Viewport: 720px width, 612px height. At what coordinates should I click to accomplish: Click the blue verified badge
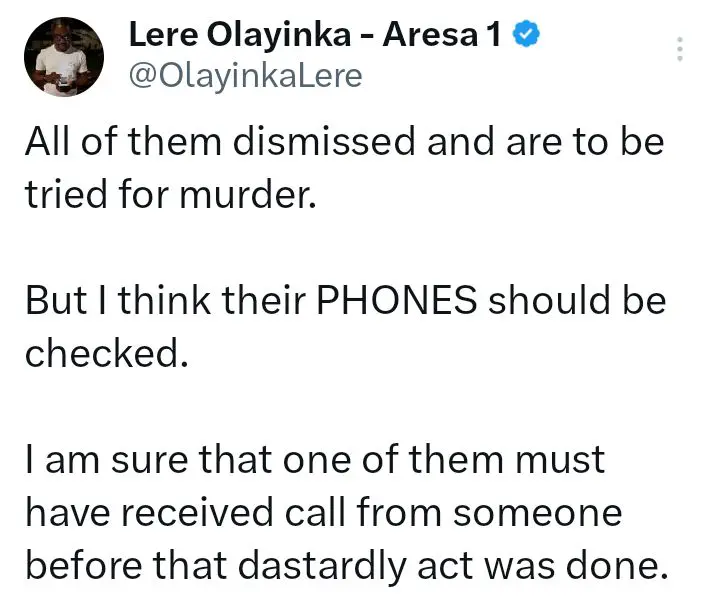[528, 36]
